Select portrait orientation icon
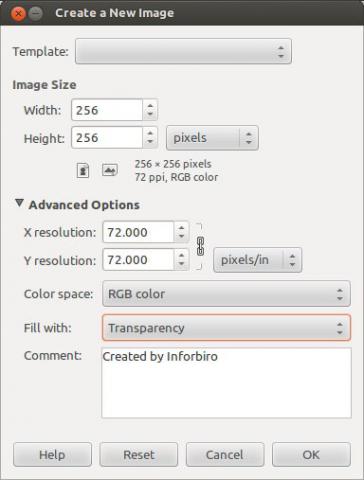The height and width of the screenshot is (480, 364). click(83, 171)
